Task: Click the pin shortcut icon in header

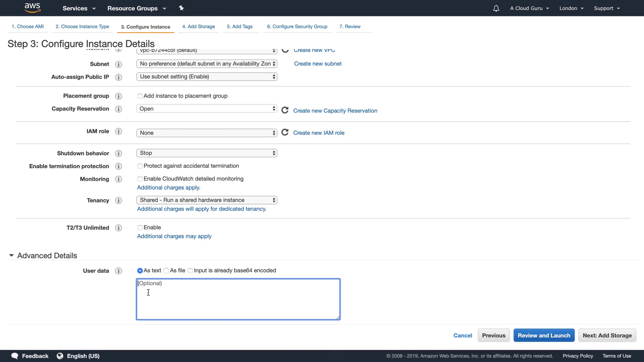Action: [x=181, y=8]
